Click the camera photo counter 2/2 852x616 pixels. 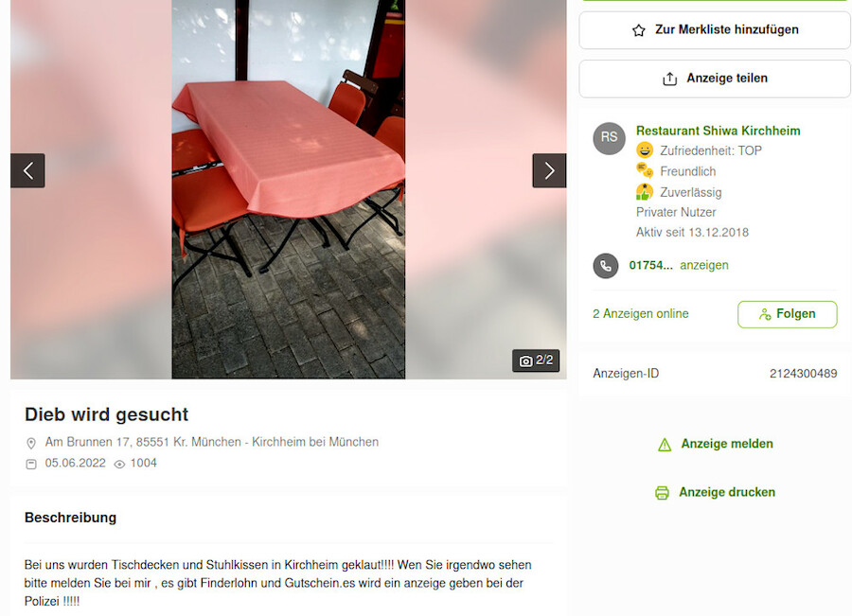point(536,361)
